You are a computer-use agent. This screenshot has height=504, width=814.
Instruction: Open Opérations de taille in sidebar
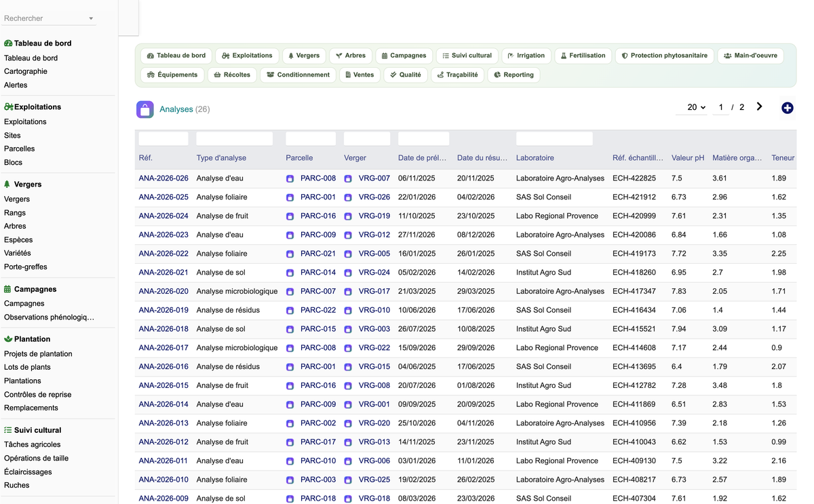[36, 458]
